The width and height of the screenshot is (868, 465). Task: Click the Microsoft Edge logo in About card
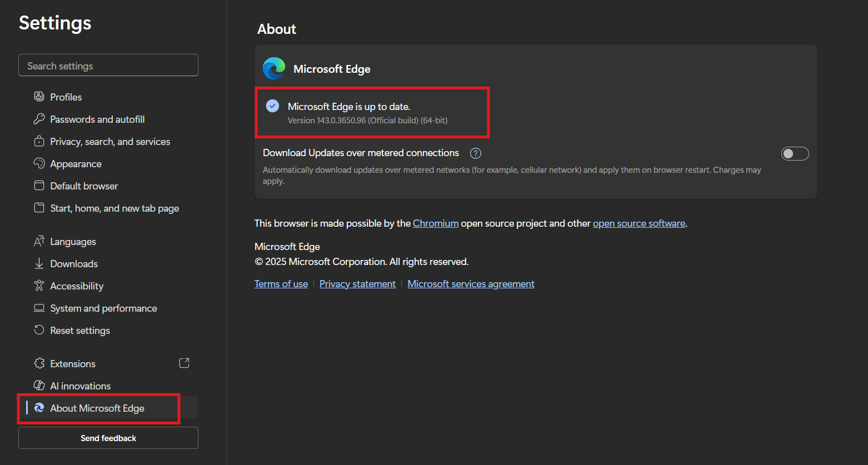(x=274, y=69)
